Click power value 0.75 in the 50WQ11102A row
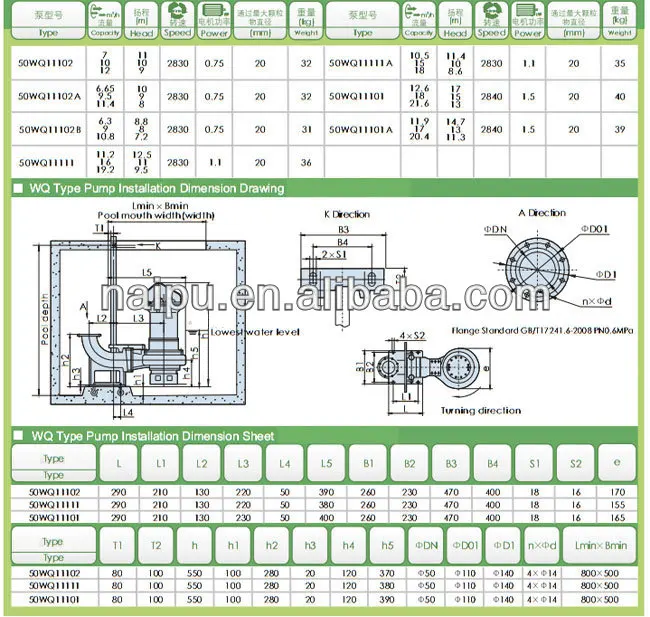 214,97
